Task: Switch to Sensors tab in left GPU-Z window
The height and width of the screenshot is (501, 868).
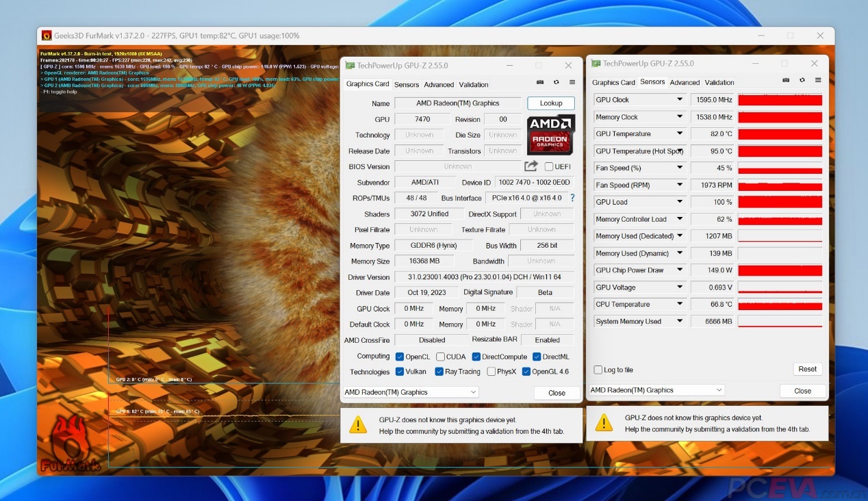Action: tap(407, 85)
